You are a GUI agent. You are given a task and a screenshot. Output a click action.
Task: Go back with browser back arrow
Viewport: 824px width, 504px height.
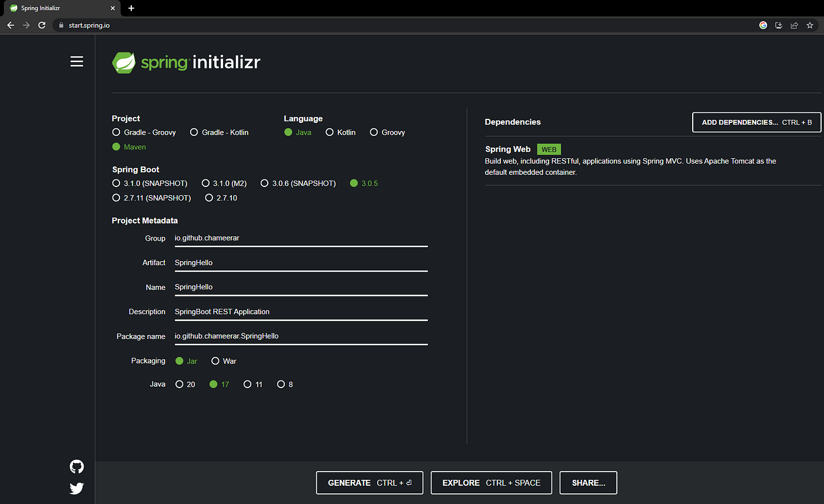coord(11,25)
